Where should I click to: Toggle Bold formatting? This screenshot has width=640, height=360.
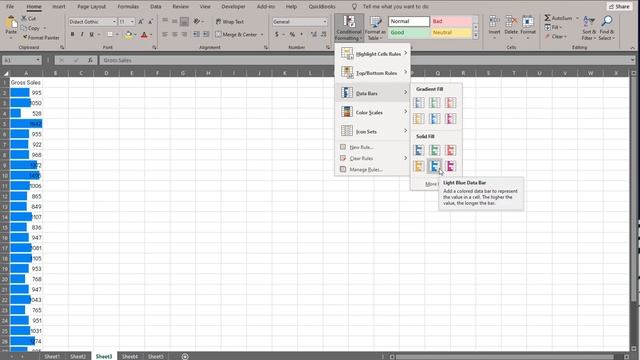pyautogui.click(x=72, y=35)
